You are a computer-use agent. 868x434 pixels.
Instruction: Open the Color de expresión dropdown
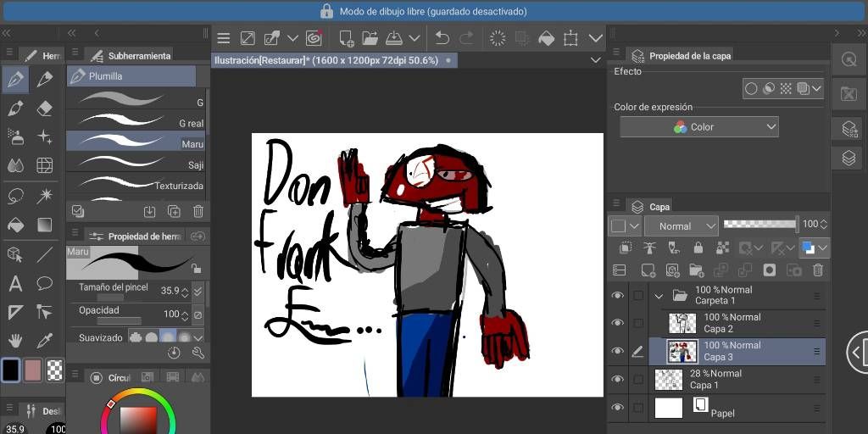[x=699, y=127]
